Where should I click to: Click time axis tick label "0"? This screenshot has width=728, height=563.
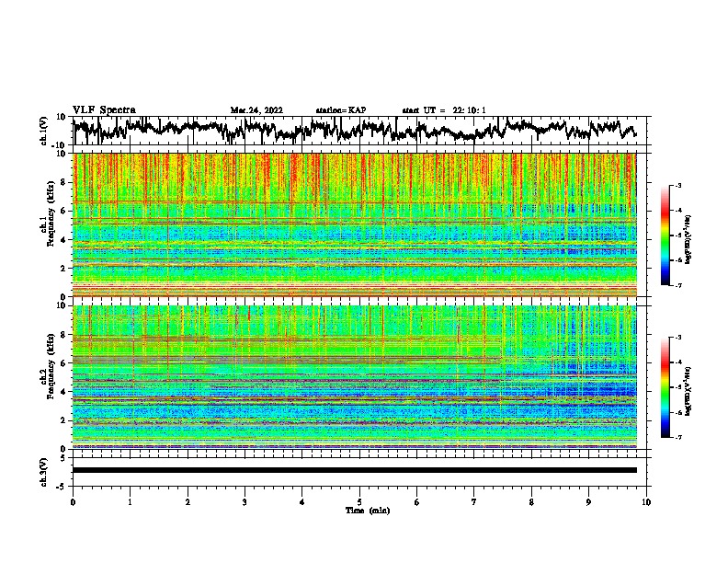tap(73, 502)
